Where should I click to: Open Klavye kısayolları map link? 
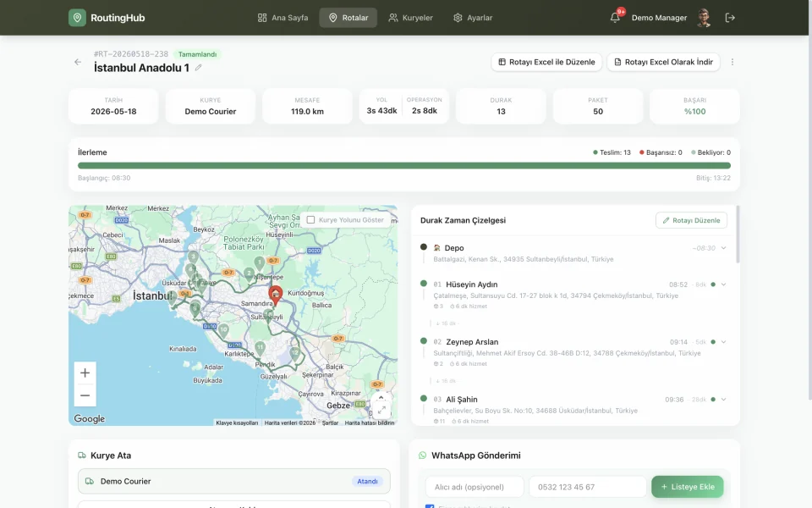point(237,423)
